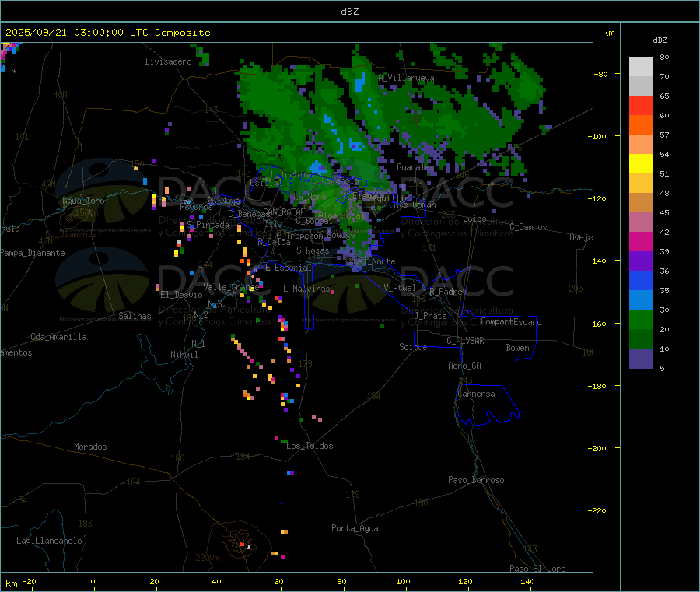Viewport: 700px width, 592px height.
Task: Click the Los_Toldos label
Action: (x=310, y=446)
